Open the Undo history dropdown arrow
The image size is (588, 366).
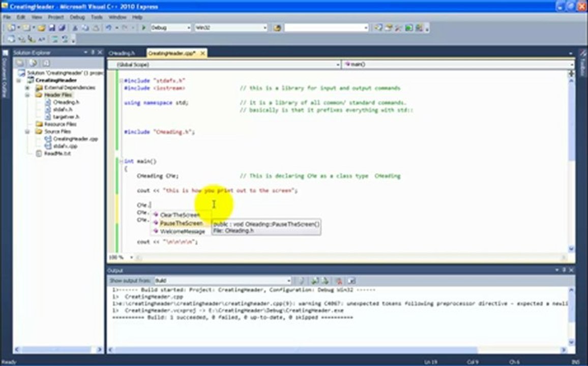[x=116, y=28]
